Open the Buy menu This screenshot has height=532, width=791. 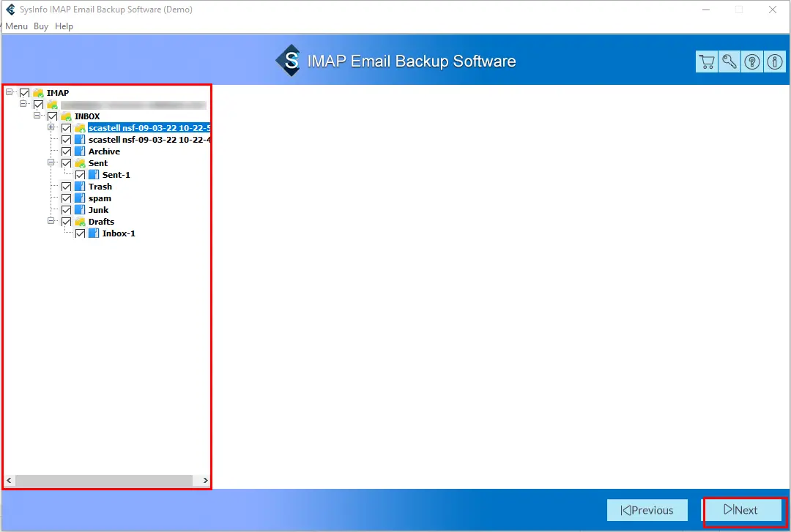pyautogui.click(x=41, y=26)
